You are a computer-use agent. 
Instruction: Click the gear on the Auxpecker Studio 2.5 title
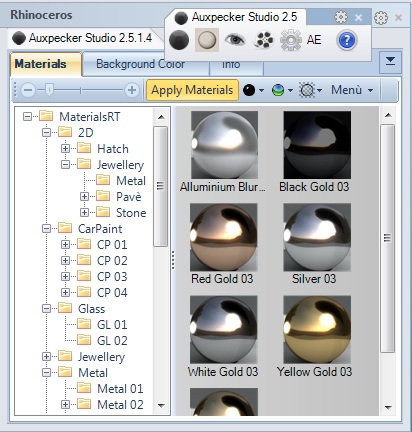(341, 17)
